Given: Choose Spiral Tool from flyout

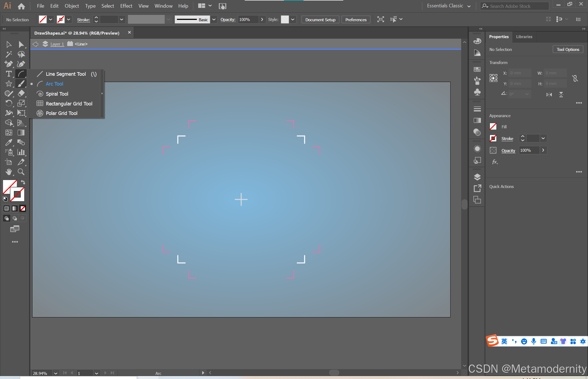Looking at the screenshot, I should (57, 94).
